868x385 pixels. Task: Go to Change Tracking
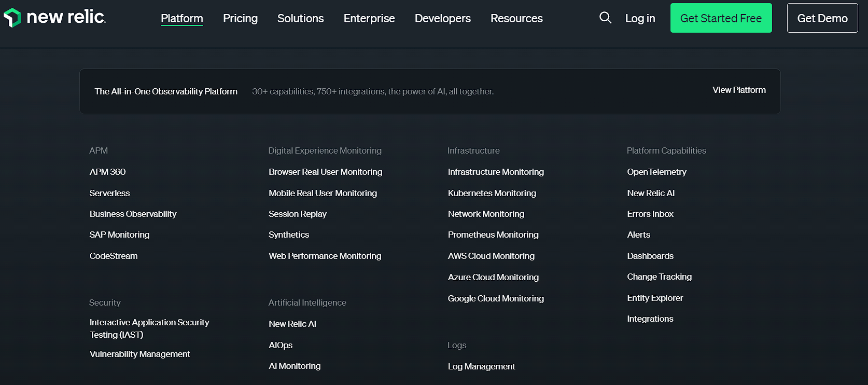(659, 277)
